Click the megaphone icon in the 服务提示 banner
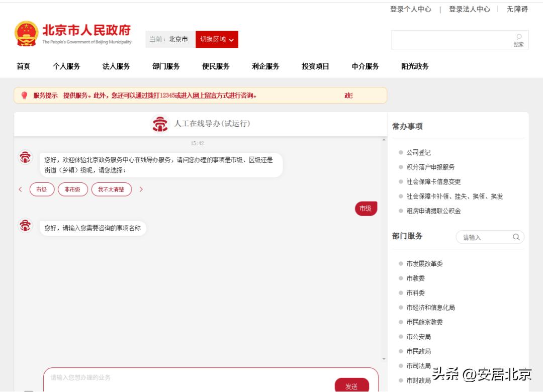 tap(24, 95)
